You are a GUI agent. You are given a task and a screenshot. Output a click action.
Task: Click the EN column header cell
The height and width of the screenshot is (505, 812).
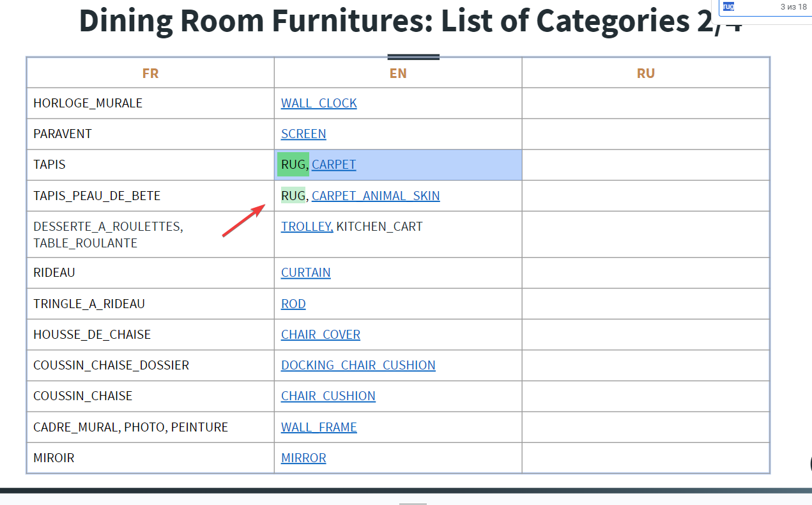398,74
